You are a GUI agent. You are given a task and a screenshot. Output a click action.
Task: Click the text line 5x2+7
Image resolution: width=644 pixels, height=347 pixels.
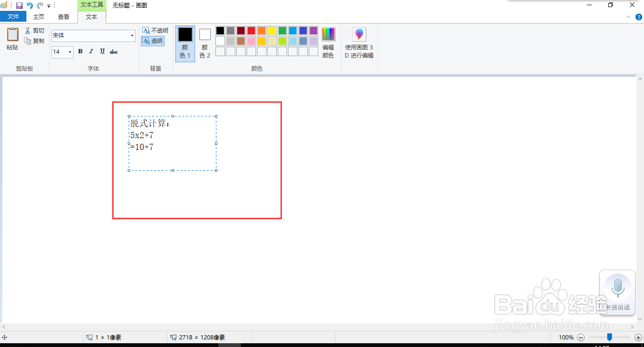coord(142,135)
